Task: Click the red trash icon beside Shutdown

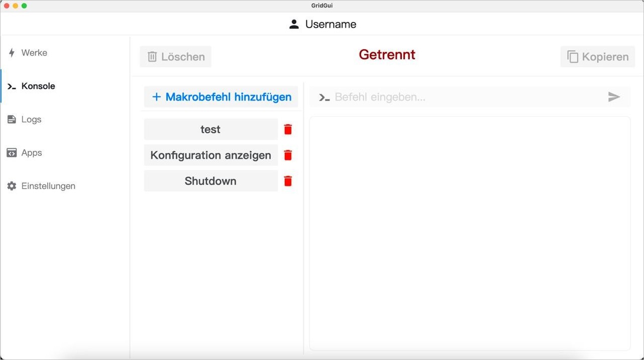Action: point(288,181)
